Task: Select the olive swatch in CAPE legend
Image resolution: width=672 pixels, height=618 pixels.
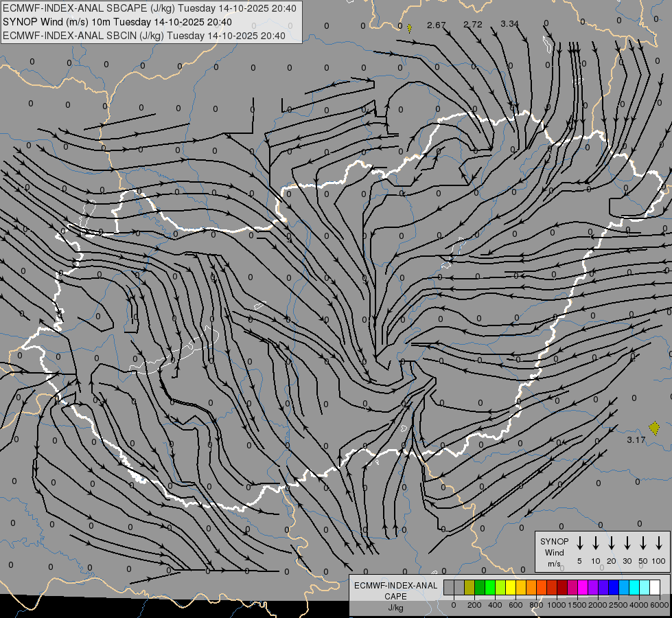Action: tap(470, 587)
